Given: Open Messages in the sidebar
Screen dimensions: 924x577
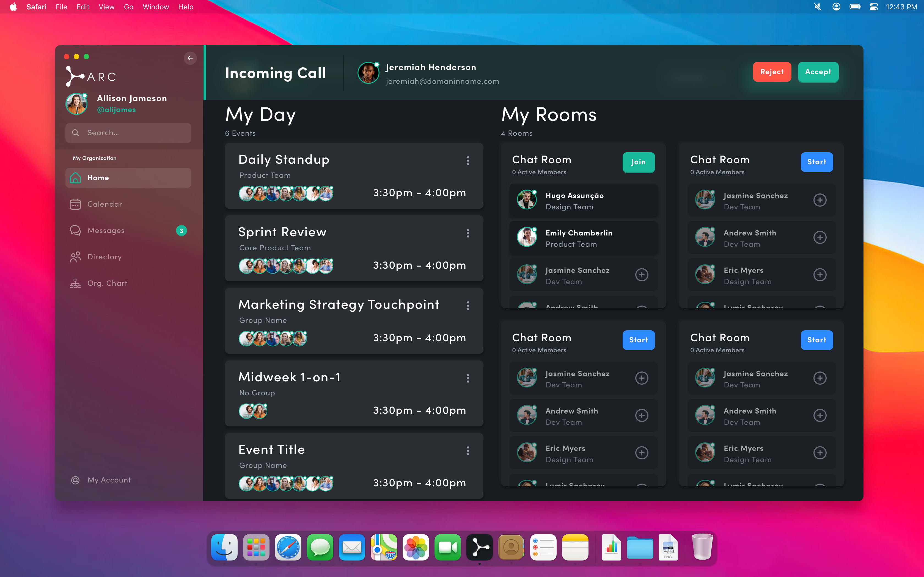Looking at the screenshot, I should point(106,231).
